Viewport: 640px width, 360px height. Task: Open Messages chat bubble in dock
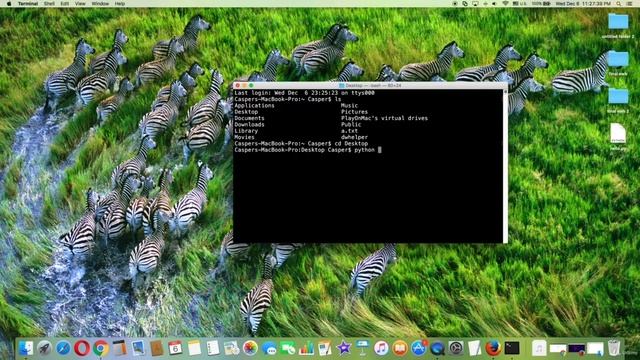point(269,348)
